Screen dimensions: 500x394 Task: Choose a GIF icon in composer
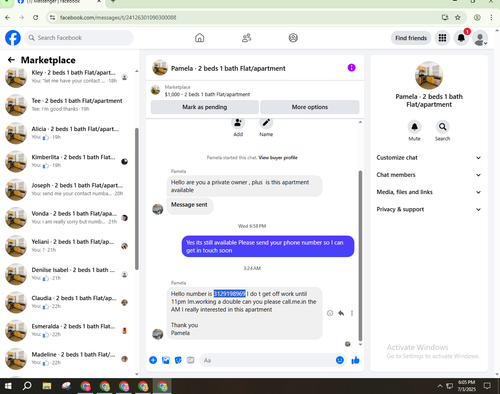click(x=190, y=360)
